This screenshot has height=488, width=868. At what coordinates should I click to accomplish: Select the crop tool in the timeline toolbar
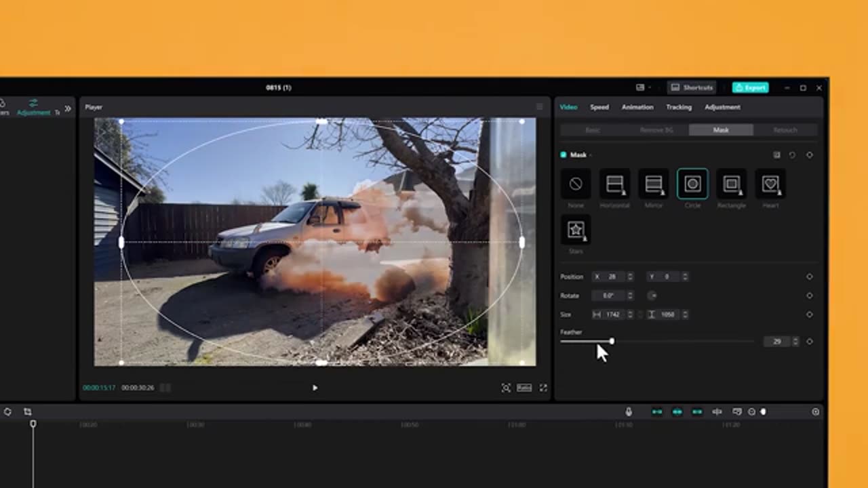click(x=28, y=411)
